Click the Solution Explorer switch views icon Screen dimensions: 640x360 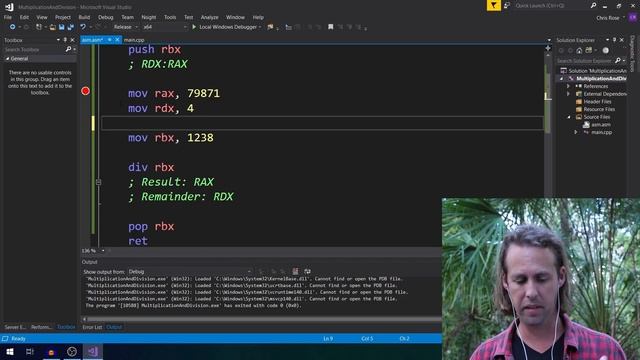point(589,51)
